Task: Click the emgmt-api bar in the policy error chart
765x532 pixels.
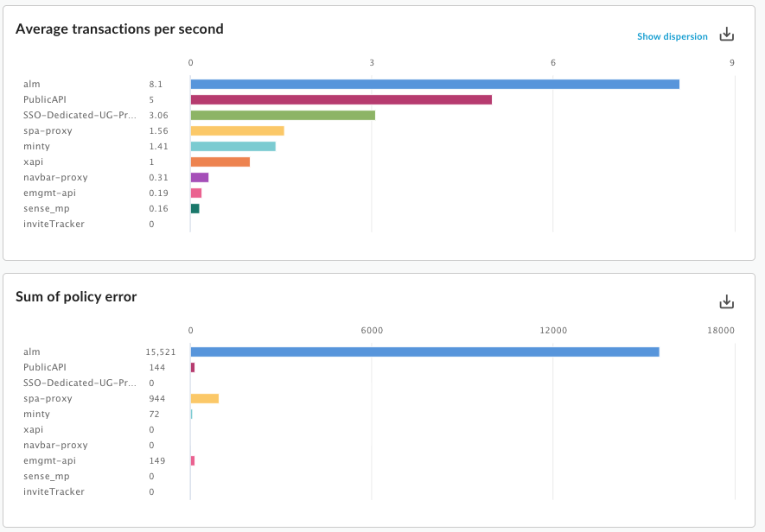Action: click(x=192, y=460)
